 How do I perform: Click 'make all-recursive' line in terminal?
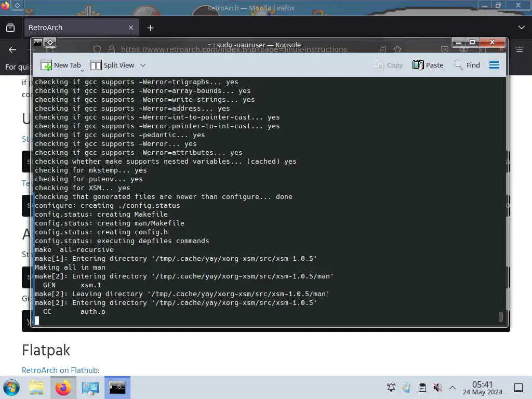point(74,250)
